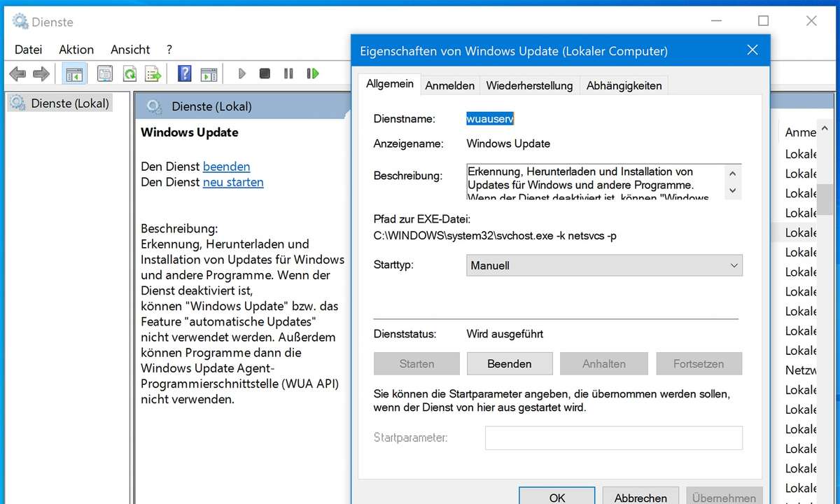Screen dimensions: 840x504
Task: Switch to the Anmelden tab
Action: pos(450,85)
